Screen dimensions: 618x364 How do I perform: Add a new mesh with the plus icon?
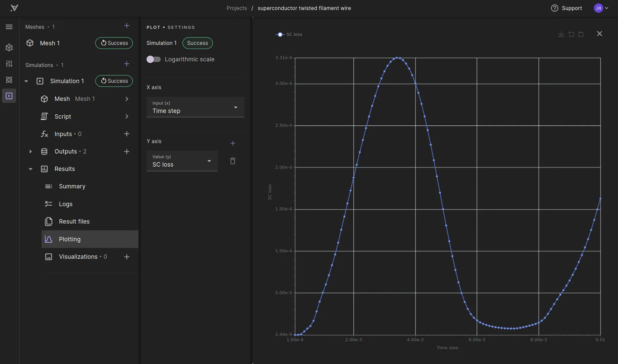(x=127, y=26)
